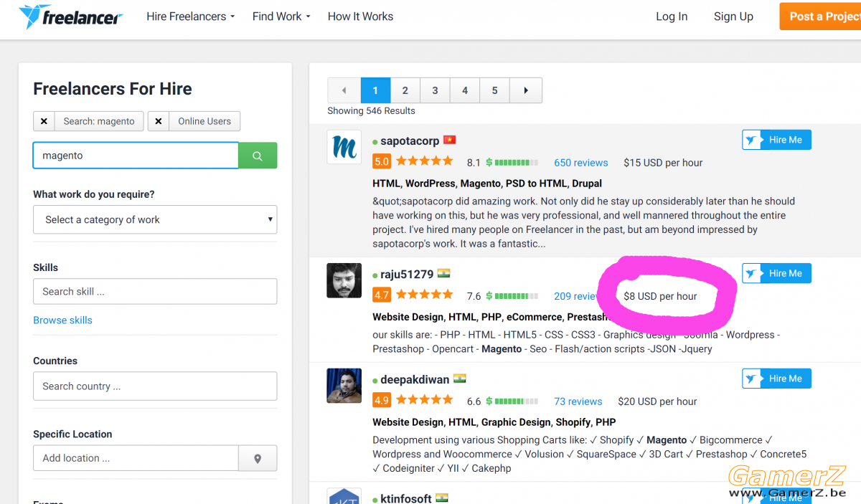Click the 'Freelancers For Hire' heading
The height and width of the screenshot is (504, 861).
(x=113, y=89)
